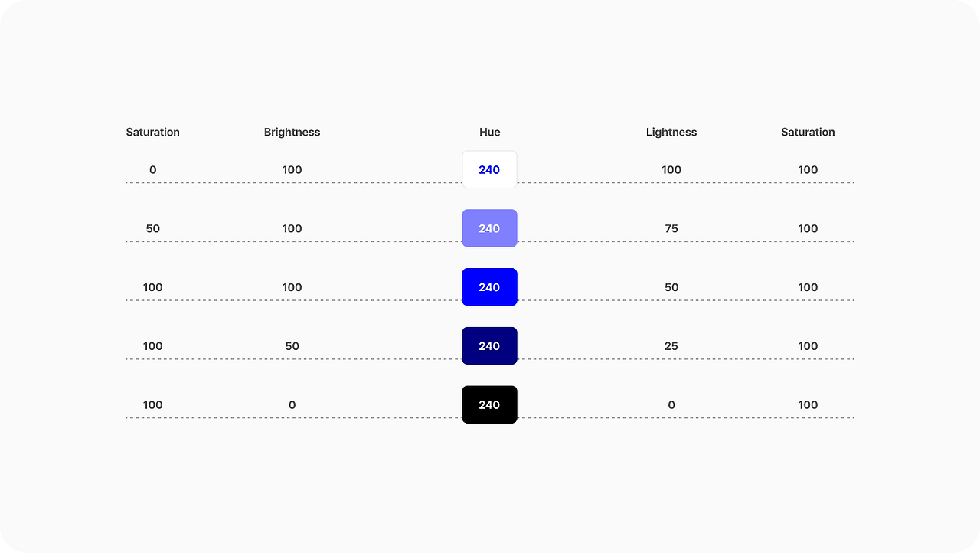Click lightness value 50 in pure blue row
This screenshot has height=553, width=980.
(x=671, y=287)
